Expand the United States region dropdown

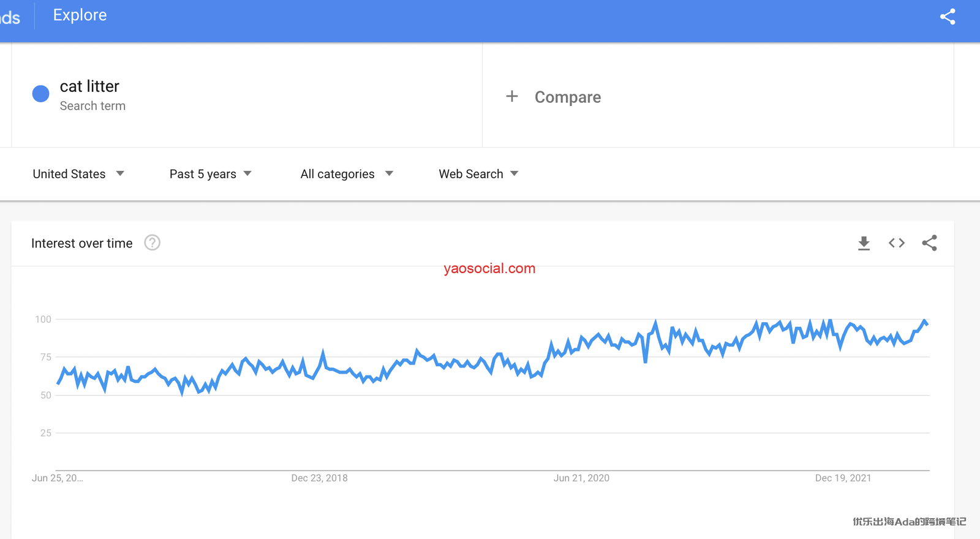click(x=78, y=174)
